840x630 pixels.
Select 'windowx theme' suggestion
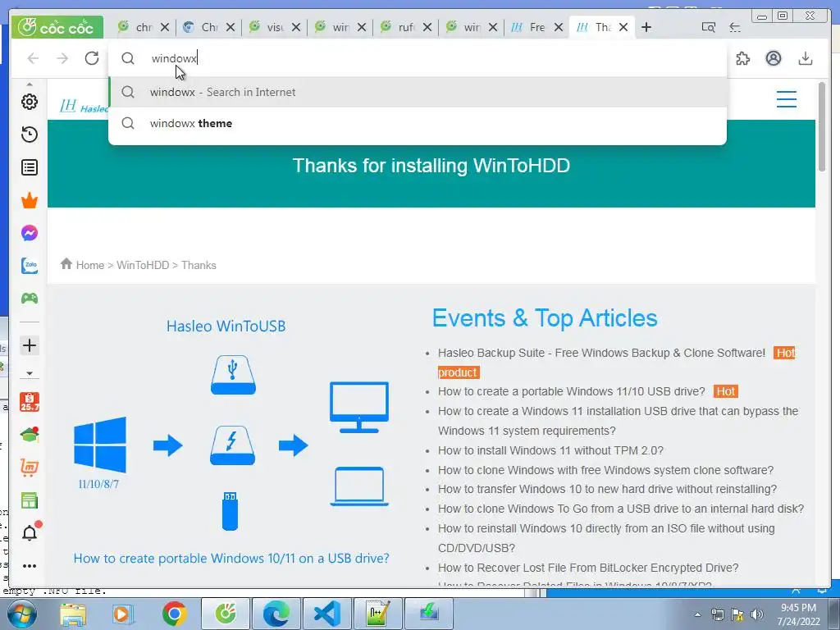[x=418, y=123]
